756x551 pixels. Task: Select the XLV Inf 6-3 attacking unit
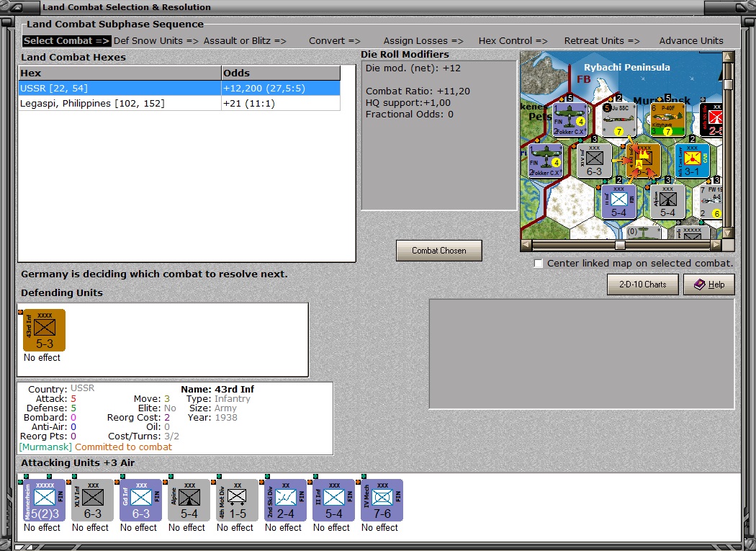[x=93, y=500]
